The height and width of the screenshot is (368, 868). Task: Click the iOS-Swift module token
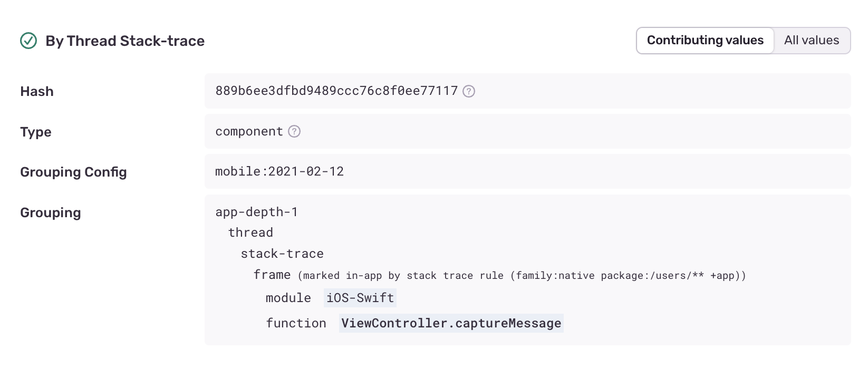pos(359,298)
